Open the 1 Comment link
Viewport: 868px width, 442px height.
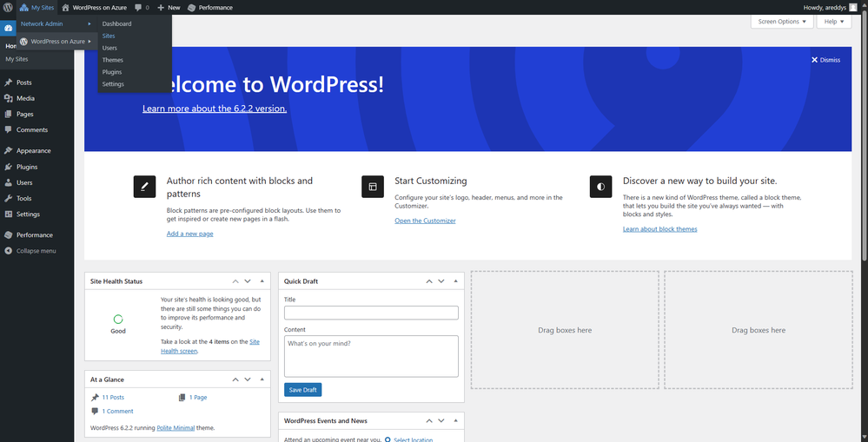click(117, 411)
